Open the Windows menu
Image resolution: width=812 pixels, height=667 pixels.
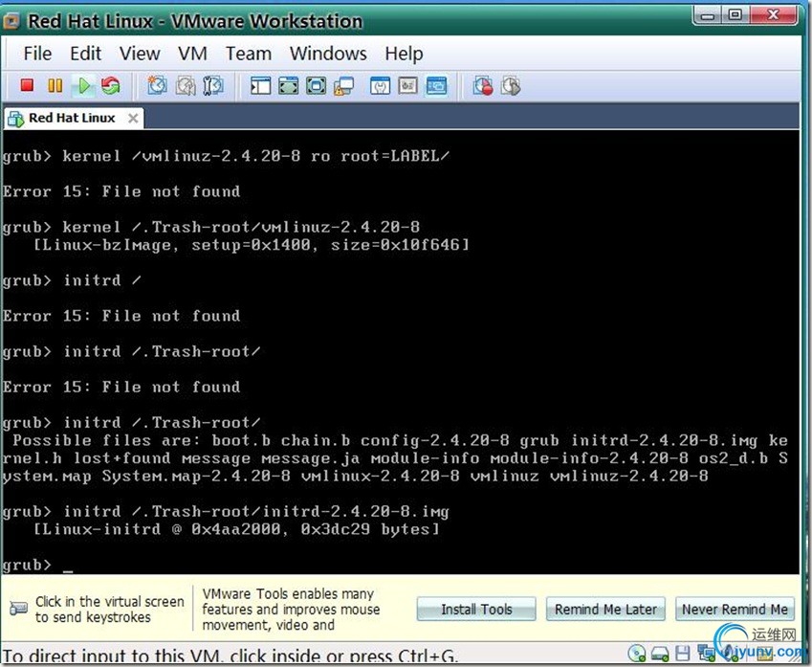tap(328, 54)
